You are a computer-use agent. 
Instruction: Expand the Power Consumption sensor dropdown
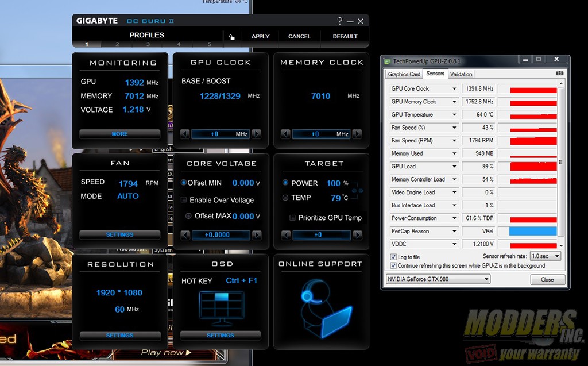(x=454, y=218)
